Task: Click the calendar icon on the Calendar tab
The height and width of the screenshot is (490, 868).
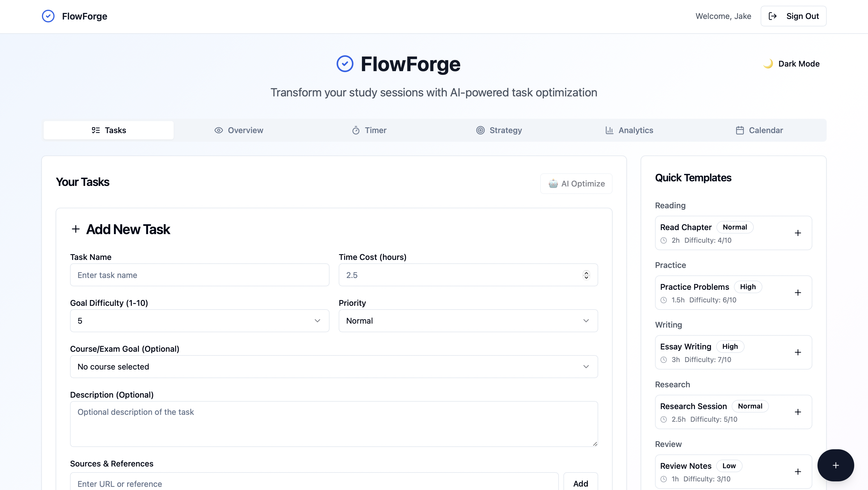Action: click(x=740, y=130)
